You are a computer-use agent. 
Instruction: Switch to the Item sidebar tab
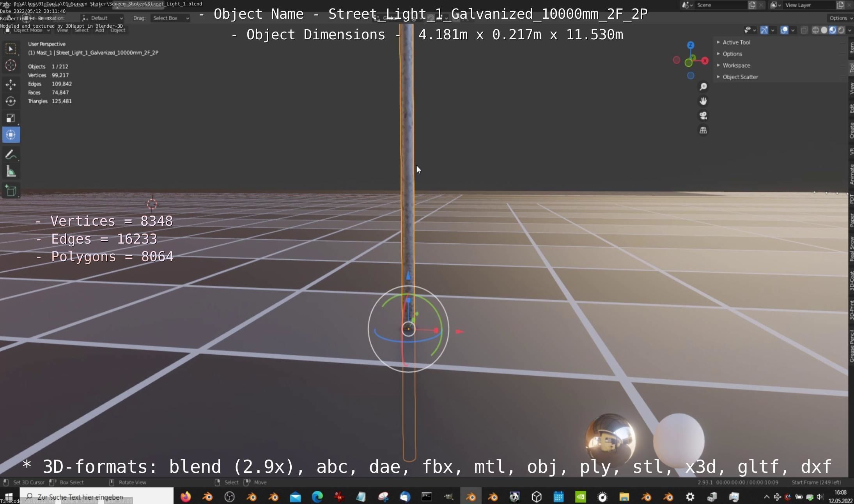(x=851, y=48)
